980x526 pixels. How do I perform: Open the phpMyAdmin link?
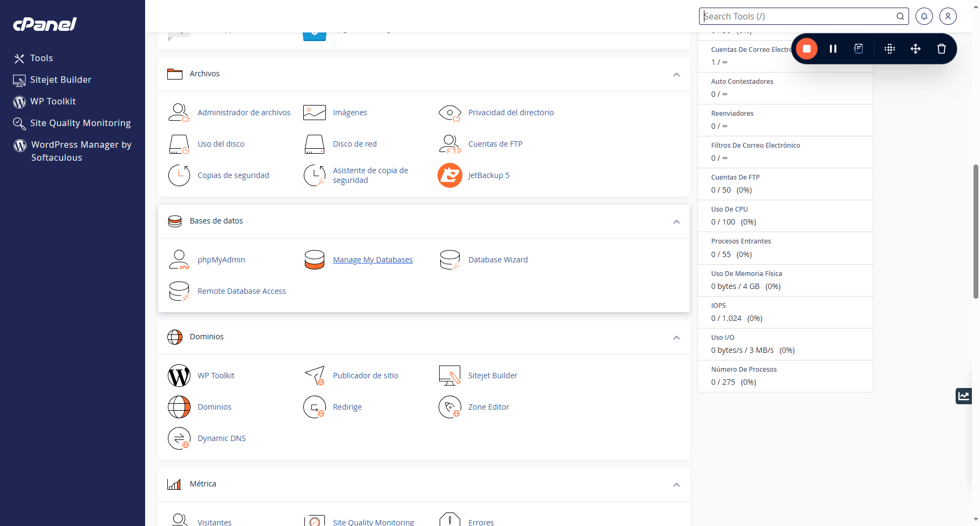coord(221,260)
